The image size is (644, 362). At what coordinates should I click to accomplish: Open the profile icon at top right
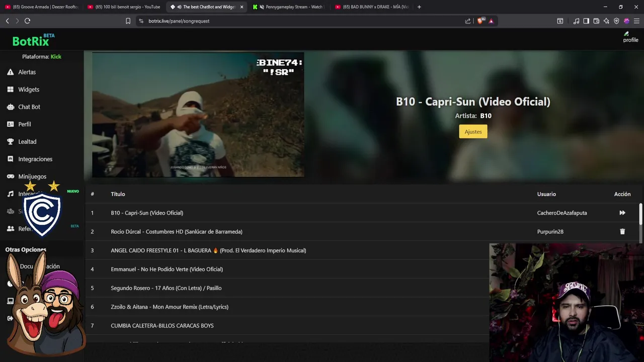[630, 37]
